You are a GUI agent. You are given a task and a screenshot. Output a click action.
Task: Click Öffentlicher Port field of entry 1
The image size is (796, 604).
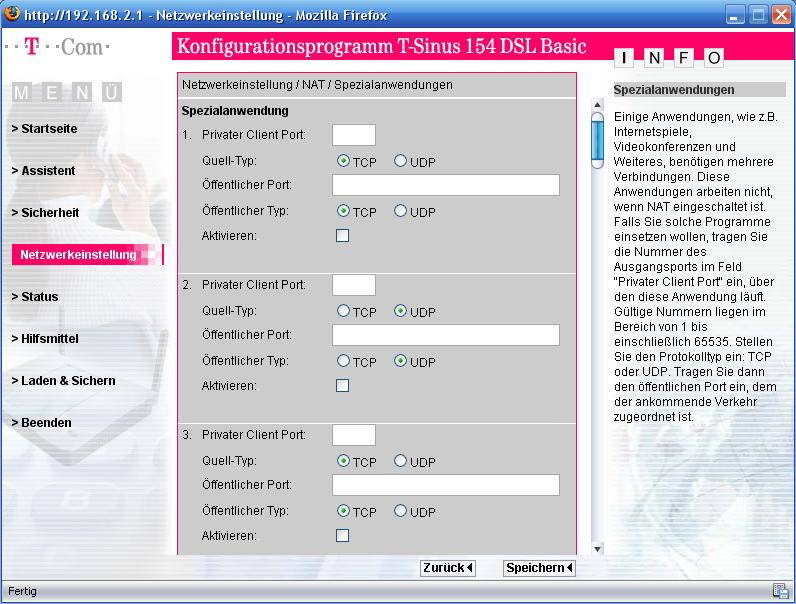point(446,185)
